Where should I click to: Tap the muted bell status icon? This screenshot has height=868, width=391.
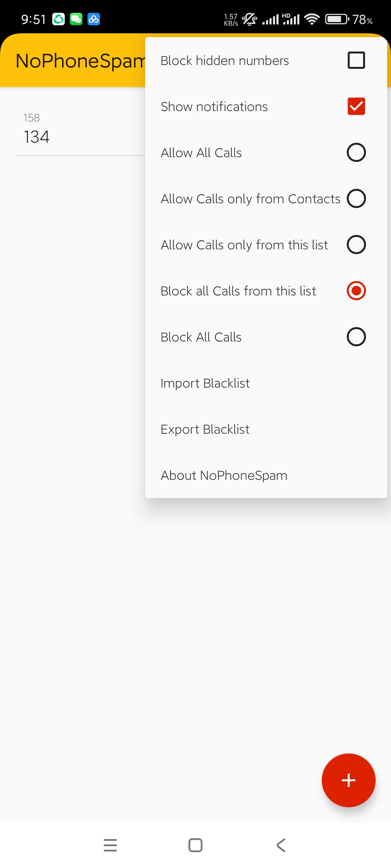point(249,19)
